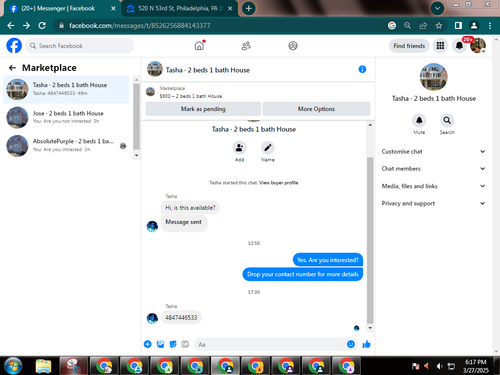This screenshot has height=375, width=500.
Task: Click Find friends button
Action: 409,46
